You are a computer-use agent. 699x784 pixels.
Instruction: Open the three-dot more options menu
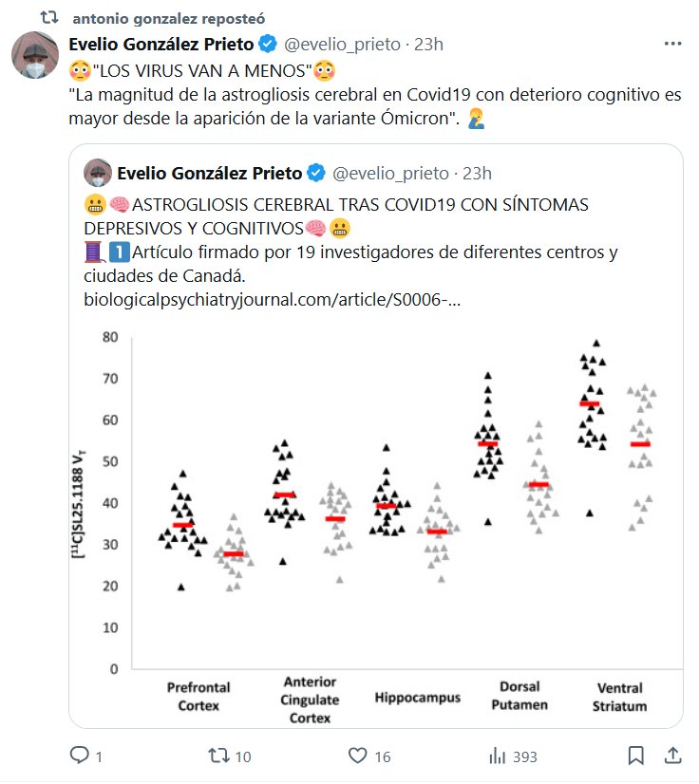(672, 45)
